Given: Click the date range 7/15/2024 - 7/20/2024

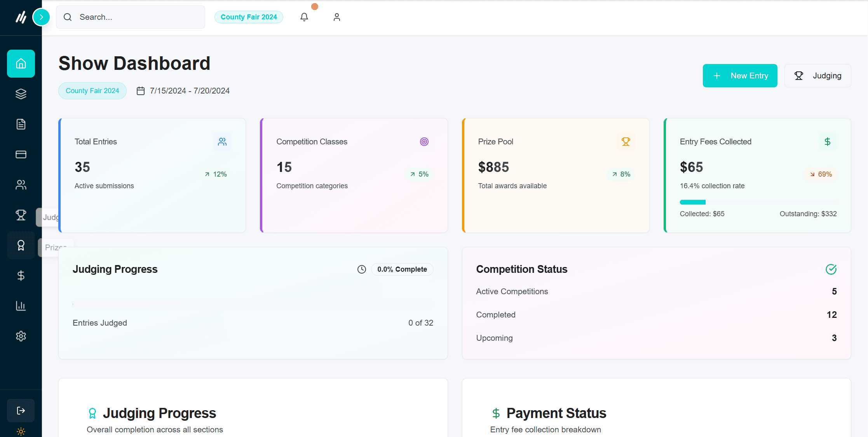Looking at the screenshot, I should tap(190, 91).
